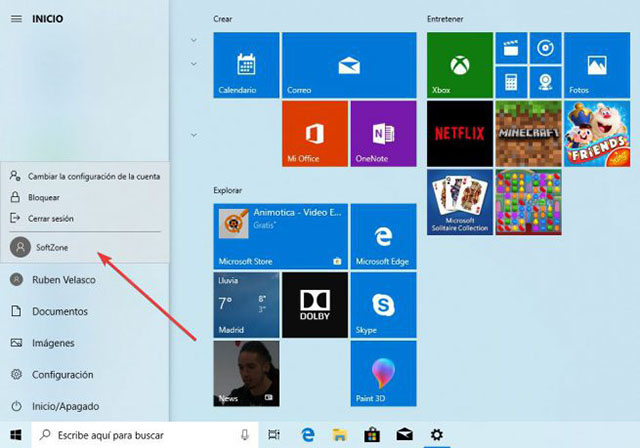
Task: Open Imágenes from the Start sidebar
Action: click(x=85, y=343)
